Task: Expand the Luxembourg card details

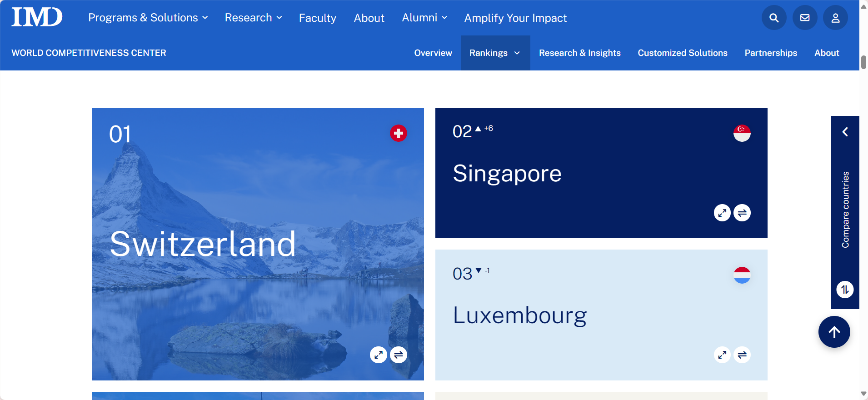Action: (722, 355)
